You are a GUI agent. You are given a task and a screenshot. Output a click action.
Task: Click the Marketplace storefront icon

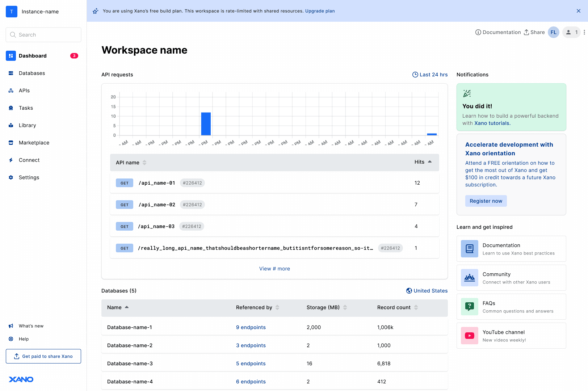point(11,143)
